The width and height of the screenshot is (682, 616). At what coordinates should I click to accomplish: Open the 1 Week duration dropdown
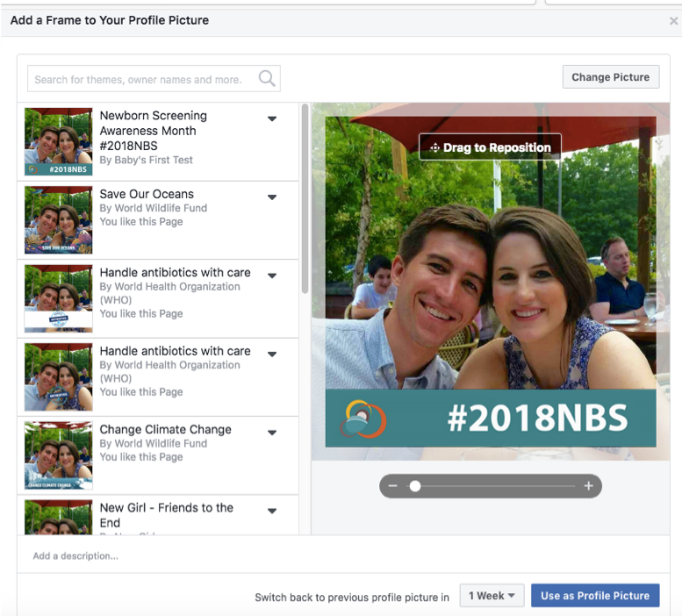(x=492, y=596)
